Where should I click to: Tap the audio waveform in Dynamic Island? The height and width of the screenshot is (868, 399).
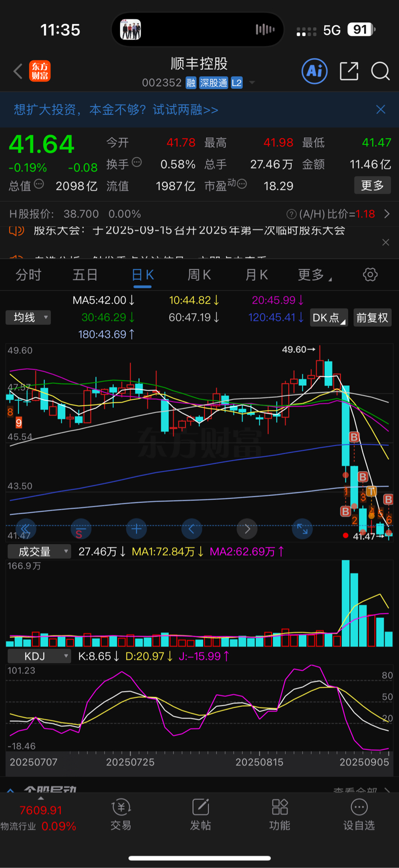[265, 30]
